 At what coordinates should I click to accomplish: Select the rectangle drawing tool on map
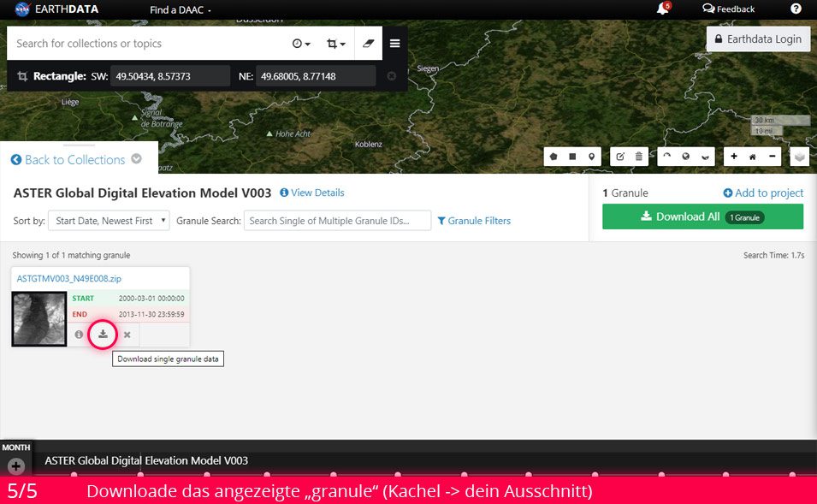click(x=572, y=157)
